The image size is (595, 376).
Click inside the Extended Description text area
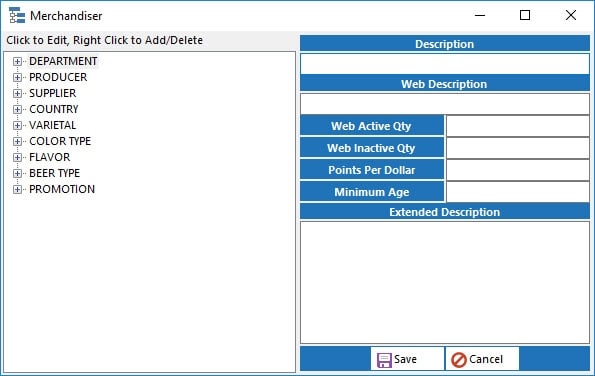pyautogui.click(x=445, y=283)
